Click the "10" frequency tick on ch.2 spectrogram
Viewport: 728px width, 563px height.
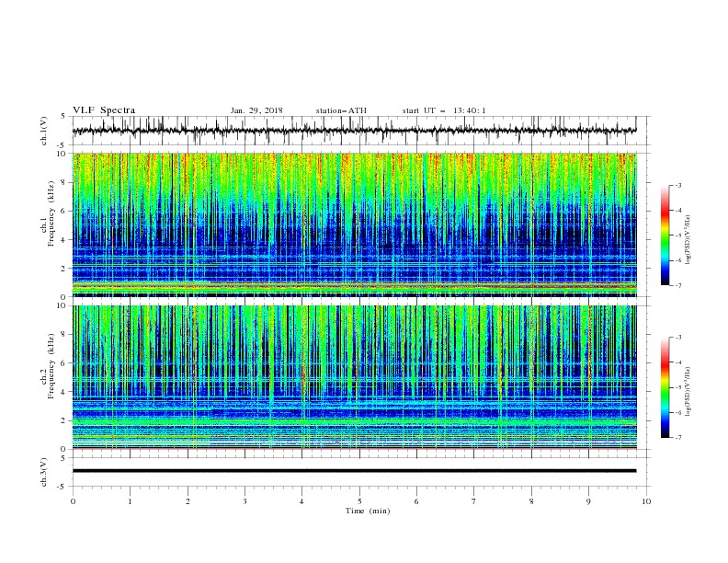(x=63, y=305)
